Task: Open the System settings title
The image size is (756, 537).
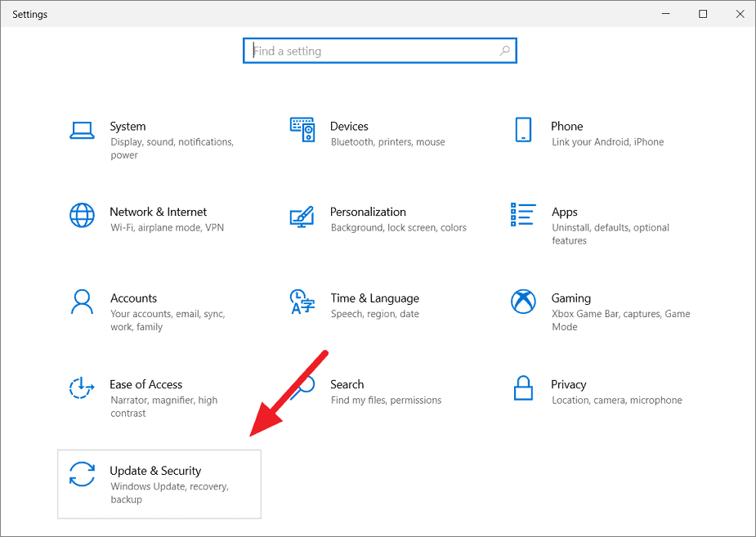Action: point(127,127)
